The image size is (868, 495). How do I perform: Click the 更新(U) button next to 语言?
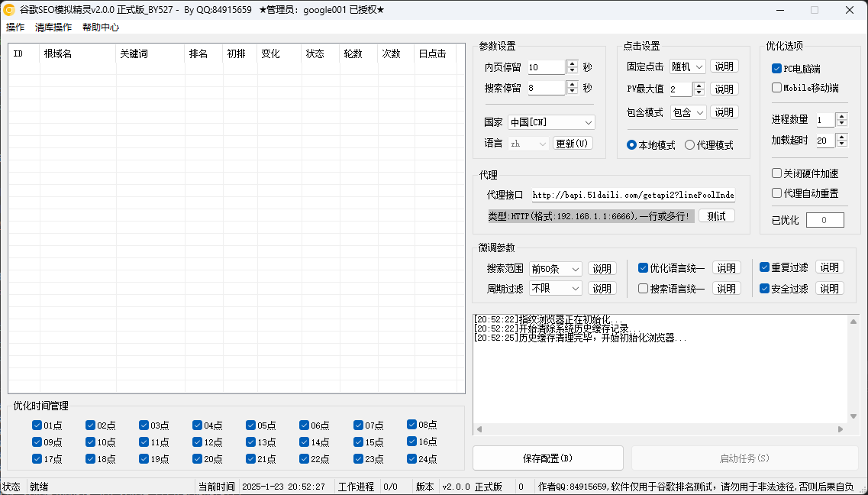click(572, 143)
